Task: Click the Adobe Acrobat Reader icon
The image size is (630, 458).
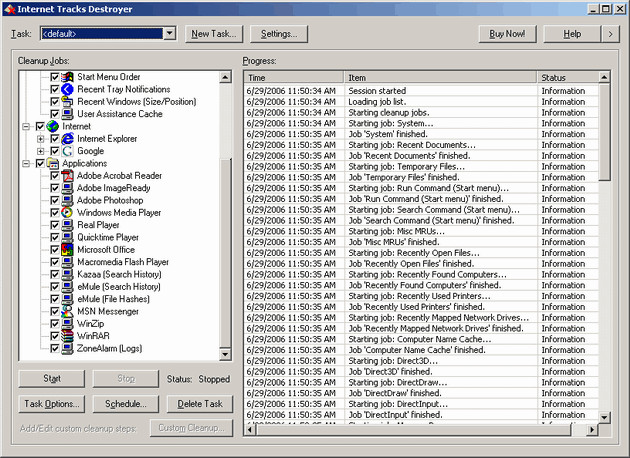Action: (x=67, y=176)
